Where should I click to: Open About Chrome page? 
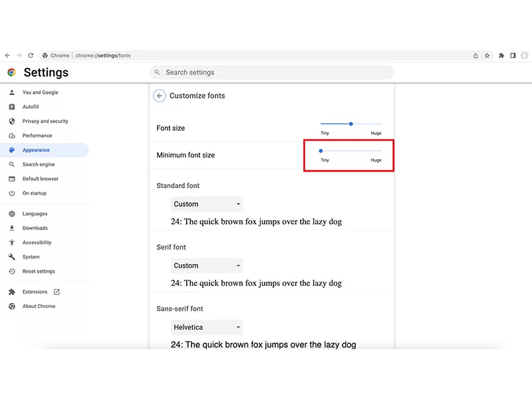pos(39,306)
